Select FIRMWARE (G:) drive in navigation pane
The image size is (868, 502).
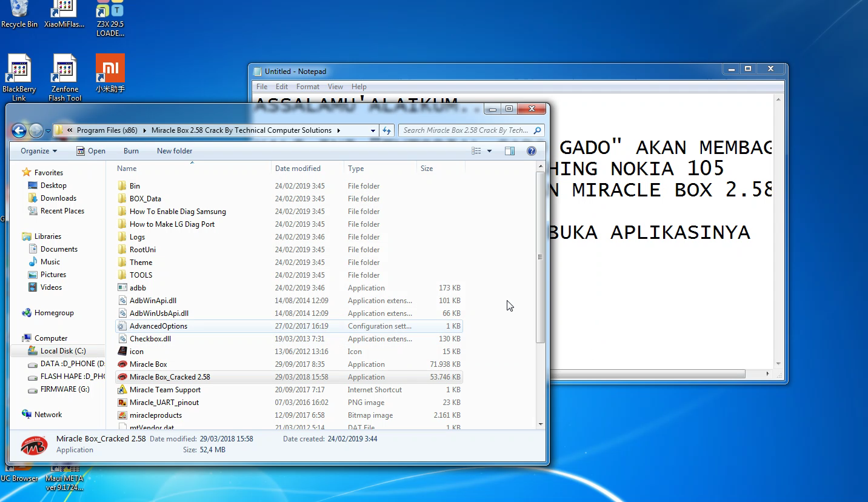pyautogui.click(x=58, y=389)
